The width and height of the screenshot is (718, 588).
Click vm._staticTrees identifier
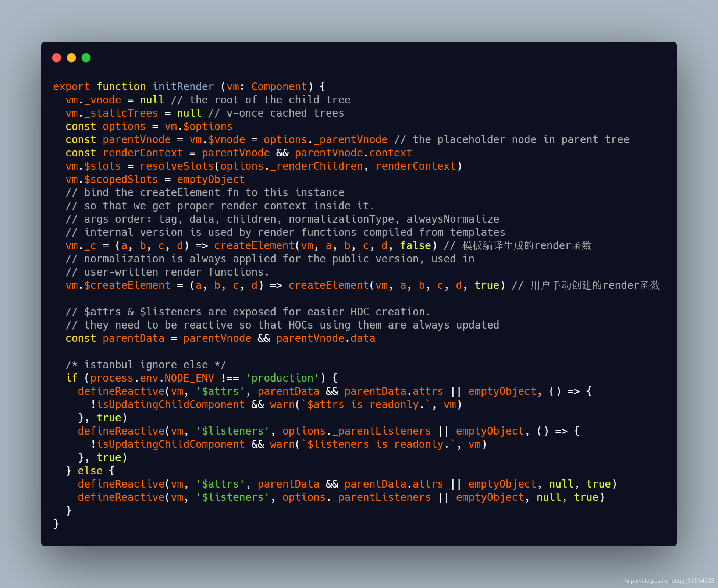tap(112, 113)
